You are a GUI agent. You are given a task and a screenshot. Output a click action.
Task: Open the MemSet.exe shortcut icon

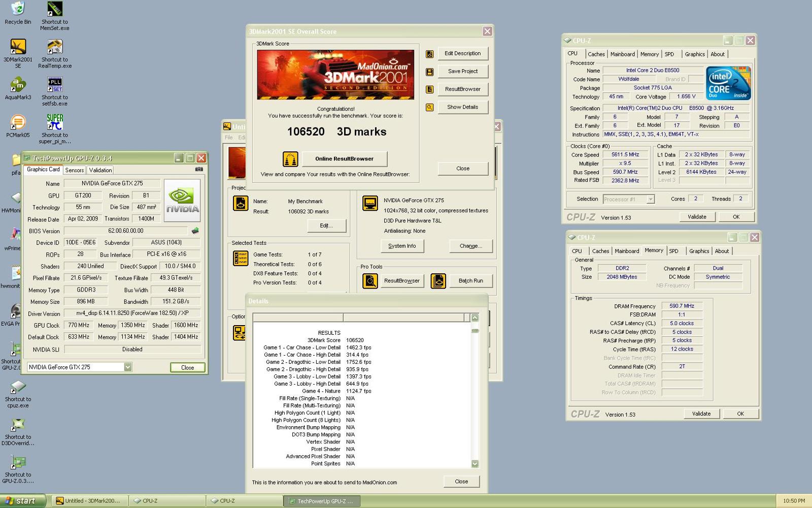pos(55,9)
